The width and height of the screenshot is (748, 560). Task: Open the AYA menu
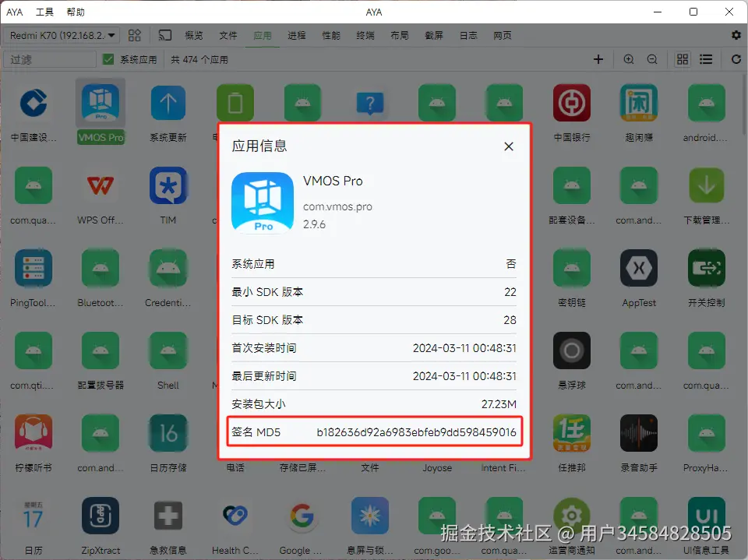click(14, 12)
